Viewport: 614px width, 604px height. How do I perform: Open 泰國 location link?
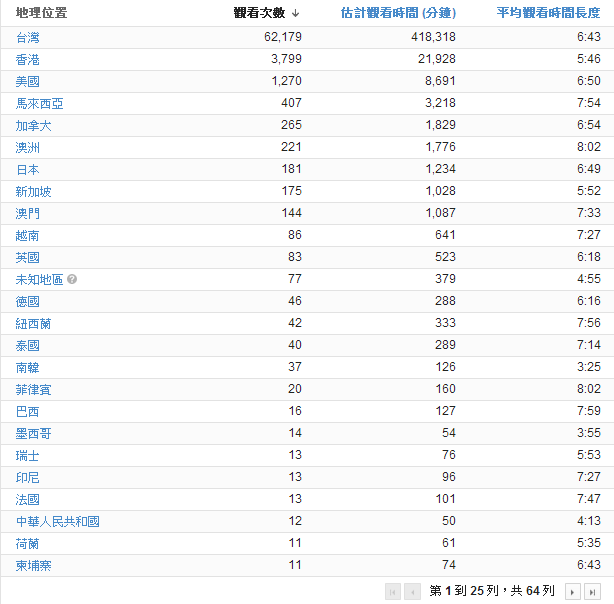point(27,345)
